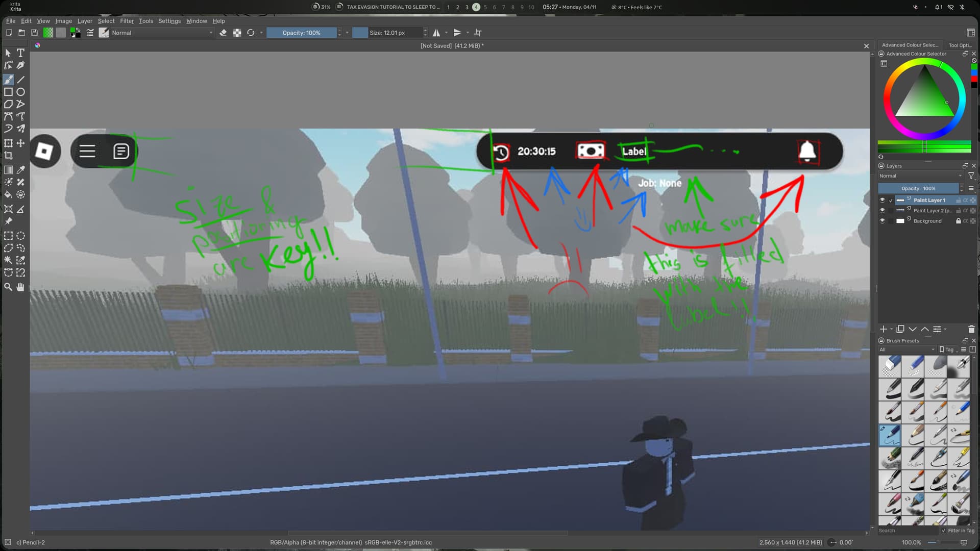980x551 pixels.
Task: Activate the Crop tool
Action: (8, 155)
